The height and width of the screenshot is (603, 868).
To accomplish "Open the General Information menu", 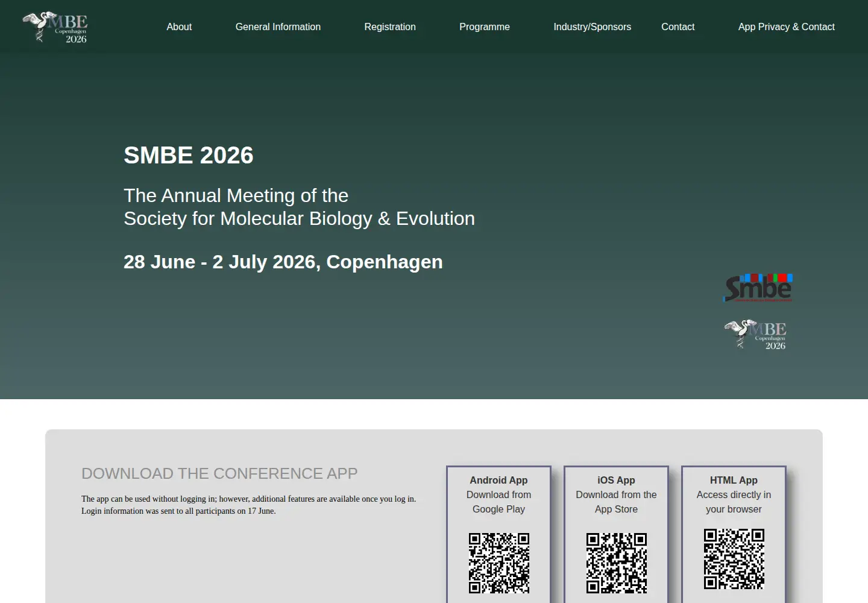I will pyautogui.click(x=278, y=27).
